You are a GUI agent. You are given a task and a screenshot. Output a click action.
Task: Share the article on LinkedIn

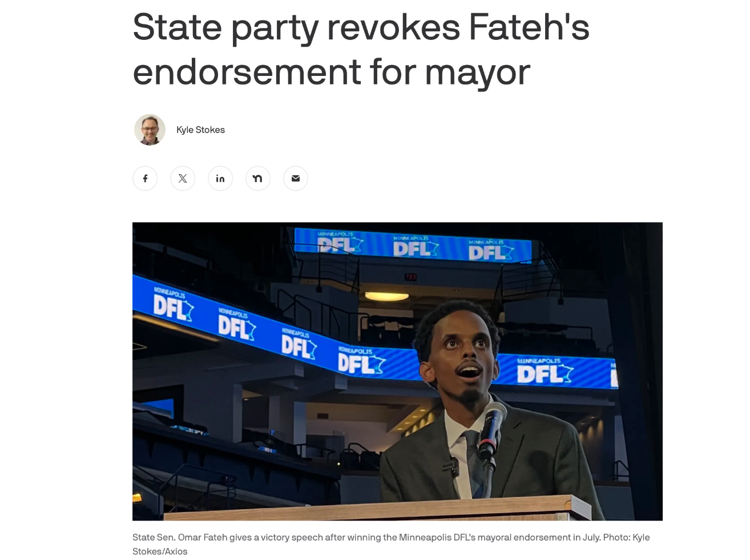(220, 179)
